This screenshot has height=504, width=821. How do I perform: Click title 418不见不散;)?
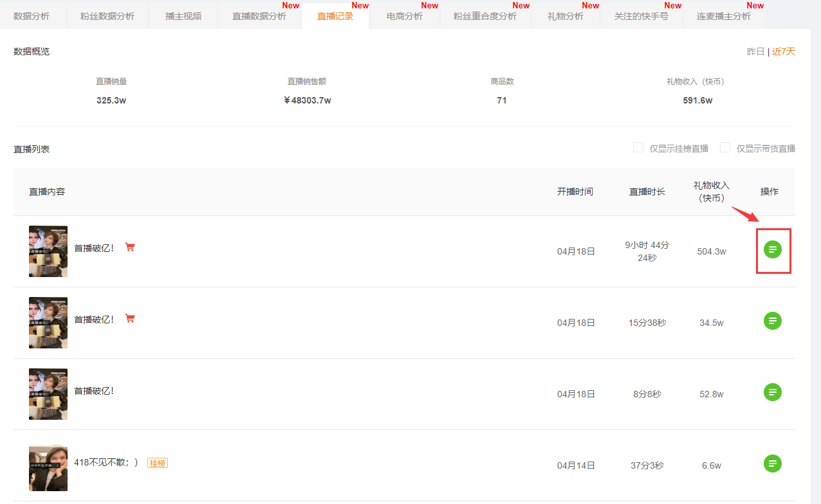point(106,462)
